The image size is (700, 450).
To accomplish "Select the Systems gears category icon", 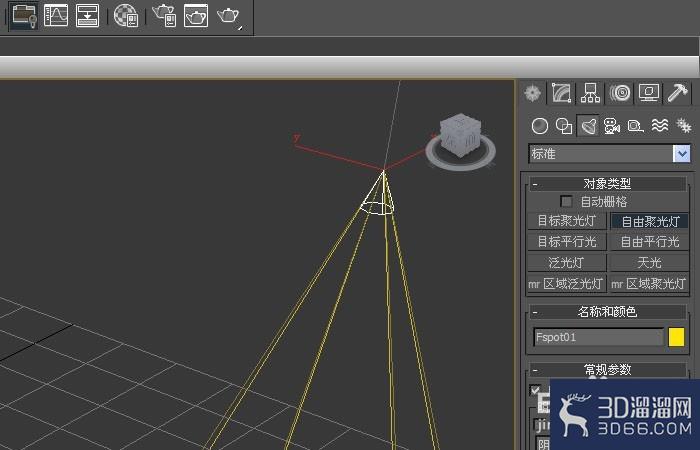I will [x=683, y=126].
